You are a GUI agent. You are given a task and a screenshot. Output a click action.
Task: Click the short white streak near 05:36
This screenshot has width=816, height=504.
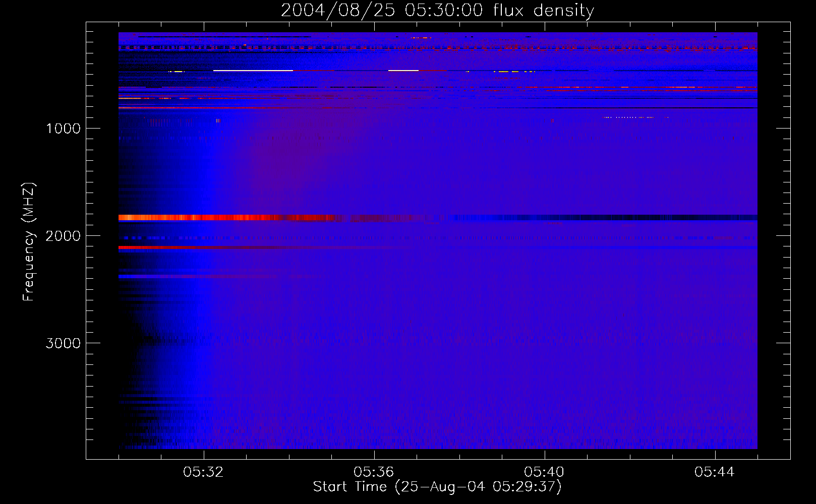[403, 71]
